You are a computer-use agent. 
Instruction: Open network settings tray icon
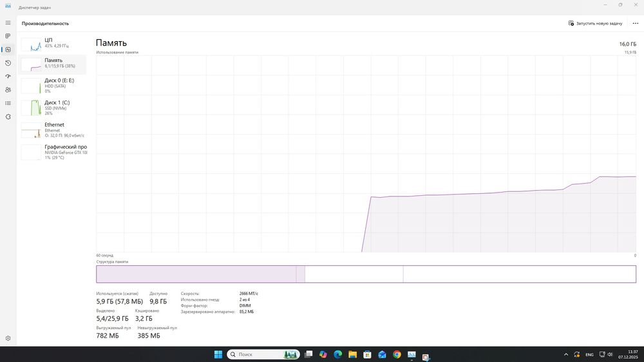602,354
